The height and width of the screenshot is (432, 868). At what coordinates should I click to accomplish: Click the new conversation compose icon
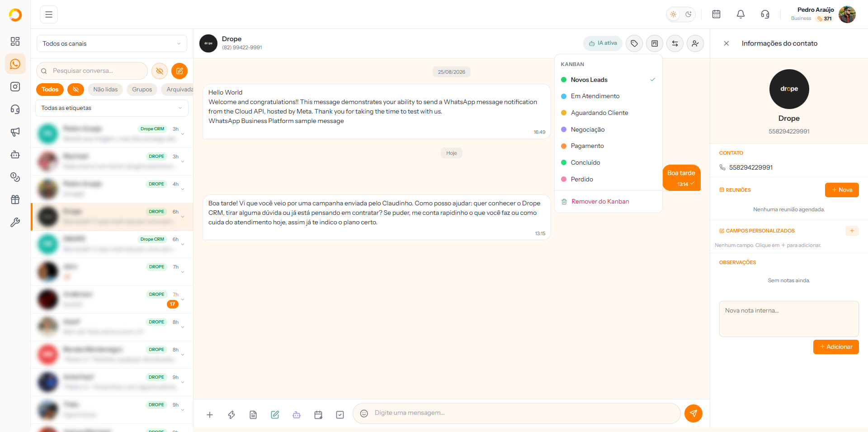pyautogui.click(x=179, y=71)
